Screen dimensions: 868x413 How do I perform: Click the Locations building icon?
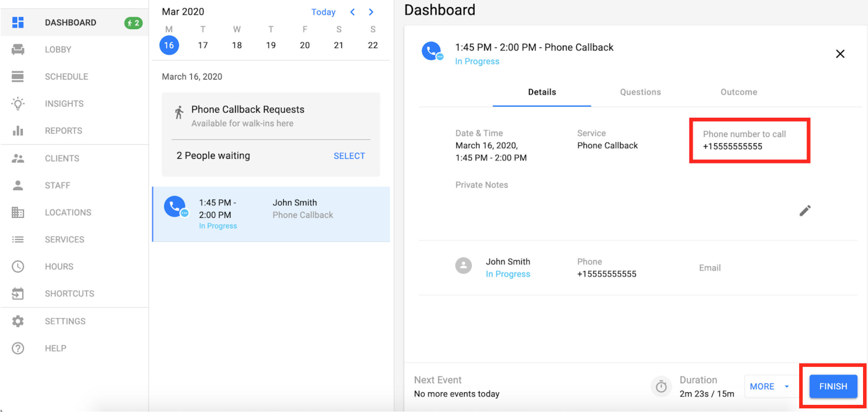tap(18, 212)
